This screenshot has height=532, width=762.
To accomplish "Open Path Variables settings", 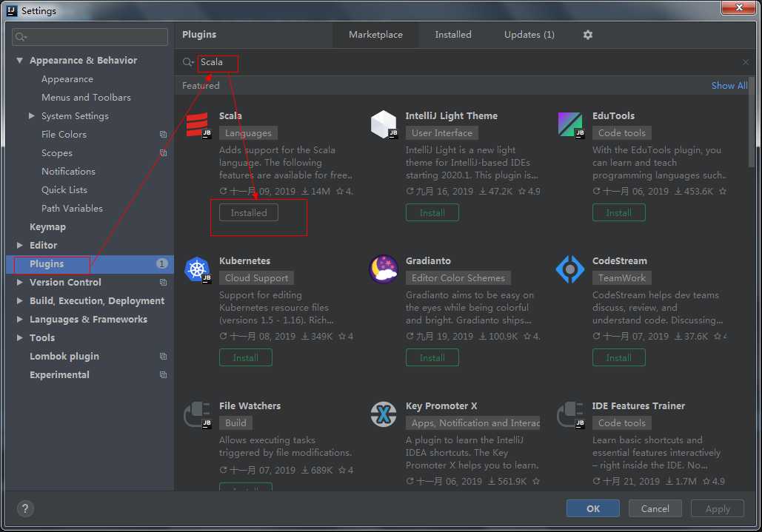I will [x=72, y=208].
